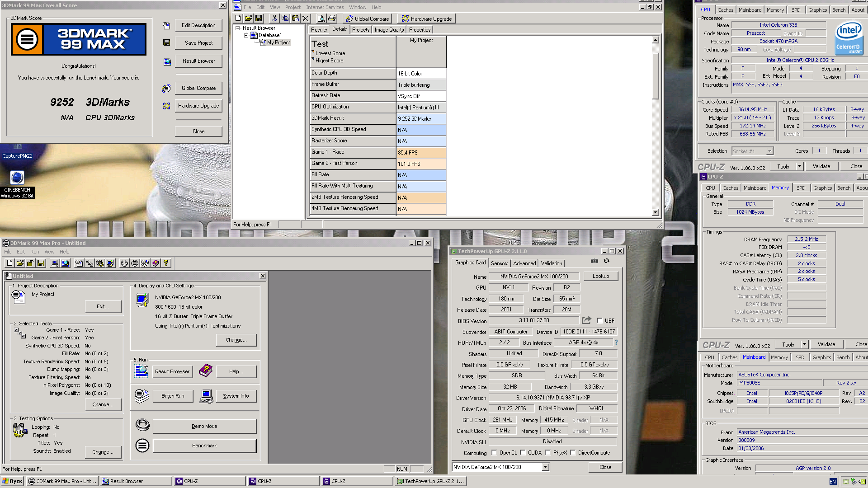Open the Advanced tab in GPU-Z
868x488 pixels.
pyautogui.click(x=524, y=263)
